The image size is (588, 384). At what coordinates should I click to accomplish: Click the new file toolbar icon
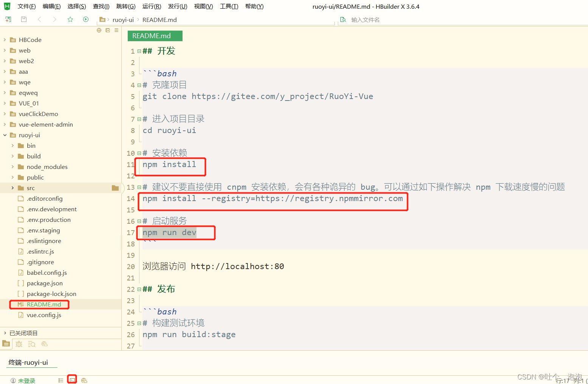pos(8,19)
